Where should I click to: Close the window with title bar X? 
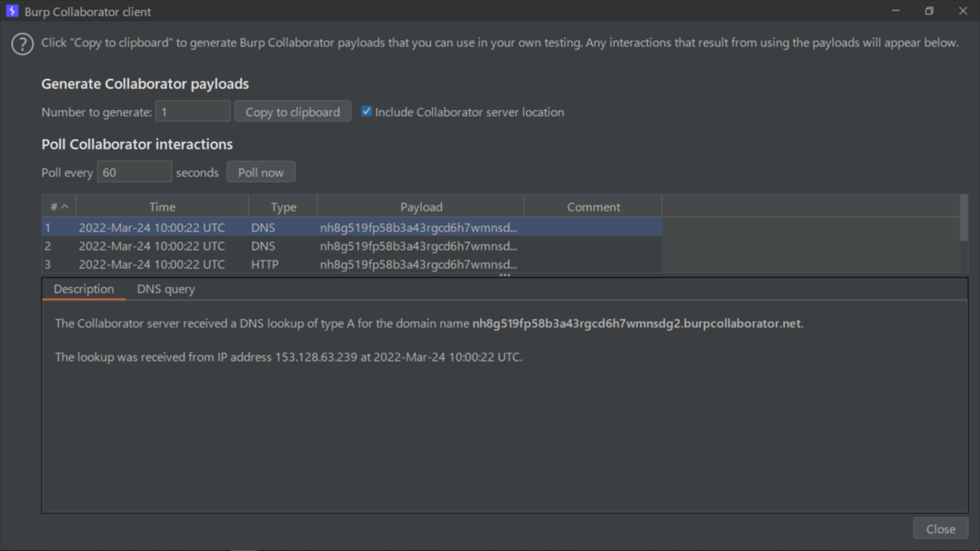(x=962, y=11)
